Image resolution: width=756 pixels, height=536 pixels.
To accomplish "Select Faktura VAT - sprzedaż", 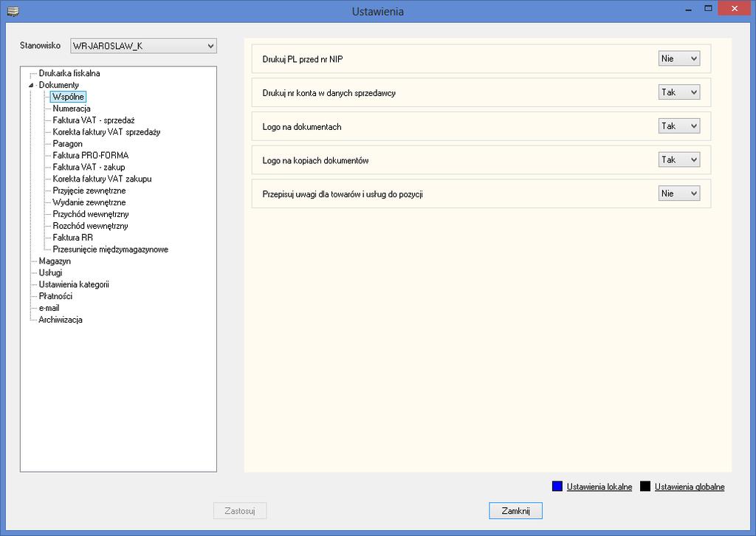I will (x=94, y=120).
